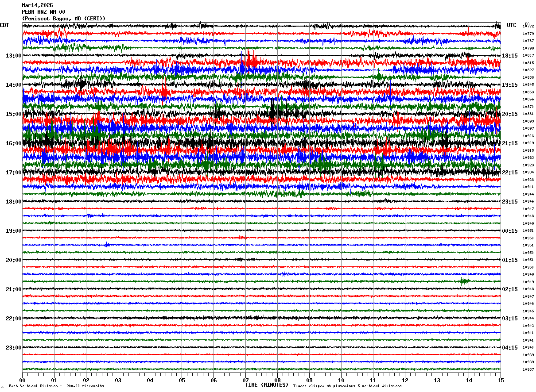Click minute tick label 00 on time axis
Image resolution: width=536 pixels, height=392 pixels.
22,380
